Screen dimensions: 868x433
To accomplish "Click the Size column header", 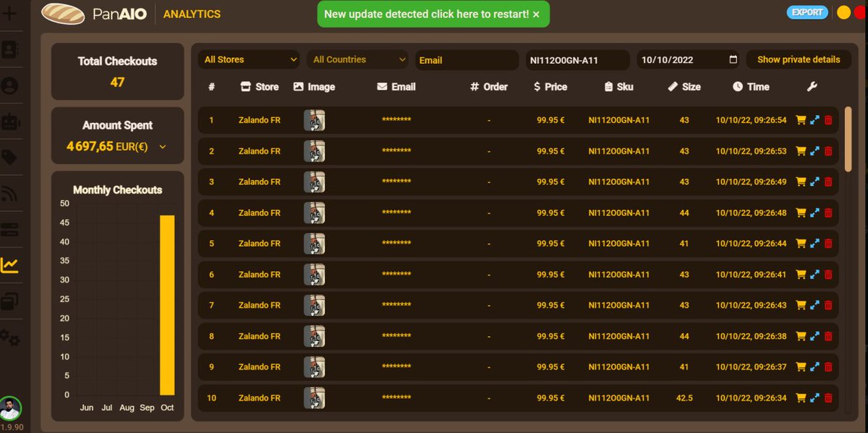I will tap(684, 87).
